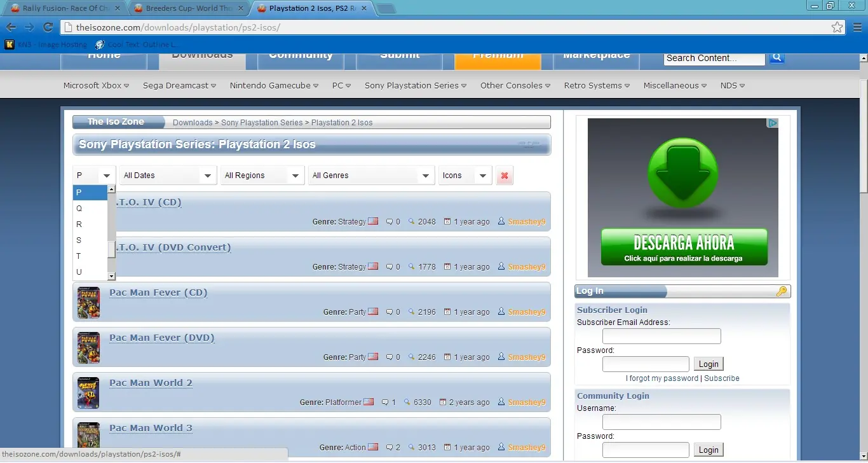Open the P.T.O. IV (DVD Convert) link

(x=173, y=247)
